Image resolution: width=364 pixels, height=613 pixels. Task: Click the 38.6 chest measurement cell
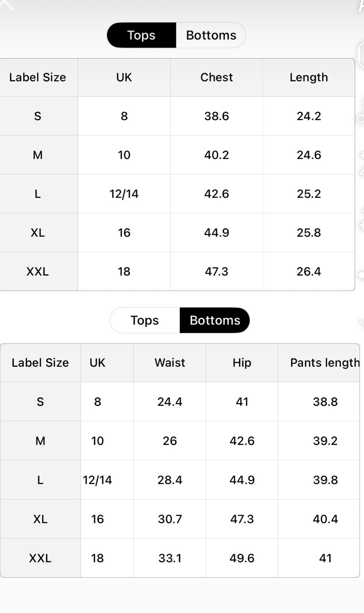click(x=217, y=116)
